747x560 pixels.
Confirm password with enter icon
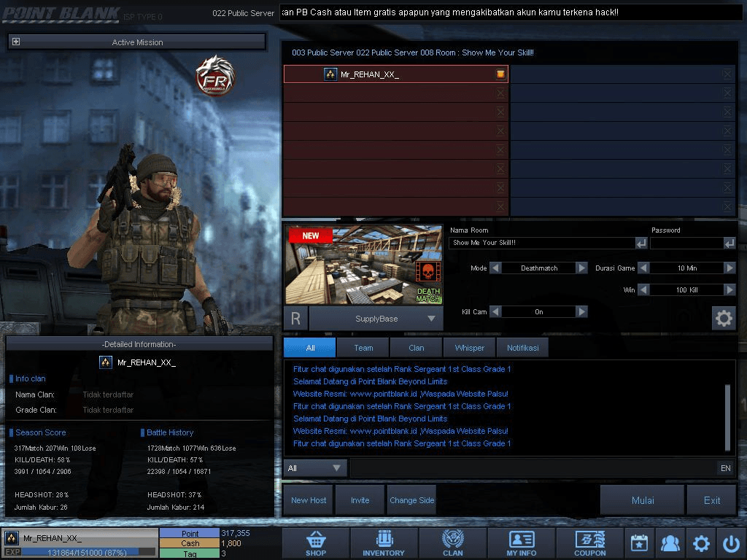pyautogui.click(x=729, y=244)
